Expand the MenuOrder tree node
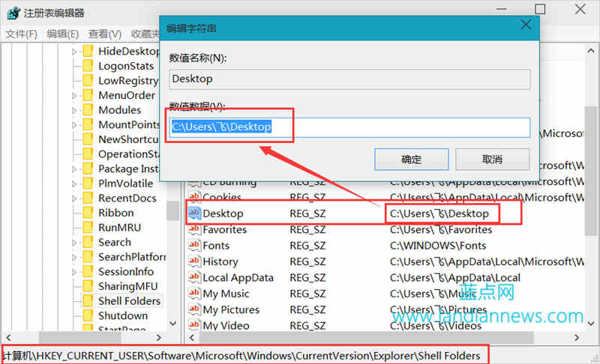Screen dimensions: 600x364 tap(74, 95)
